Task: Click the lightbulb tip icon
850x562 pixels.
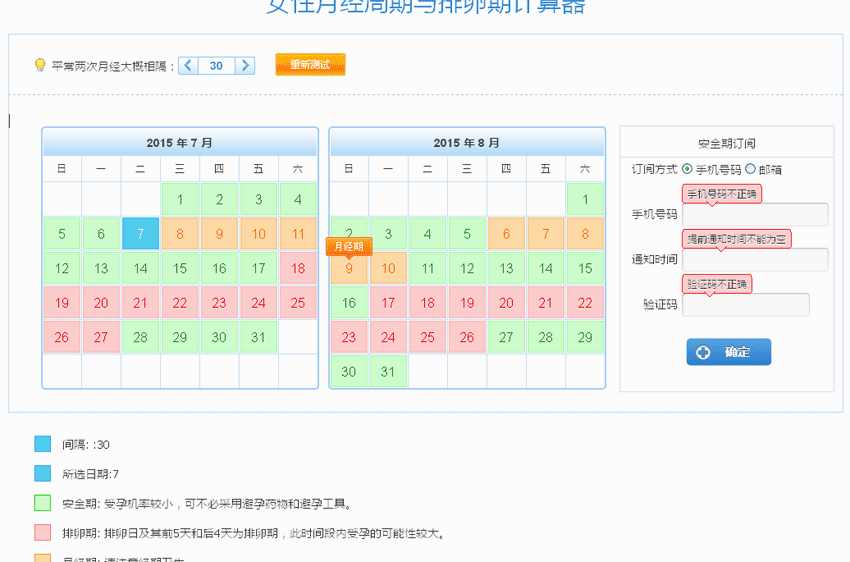Action: tap(40, 65)
